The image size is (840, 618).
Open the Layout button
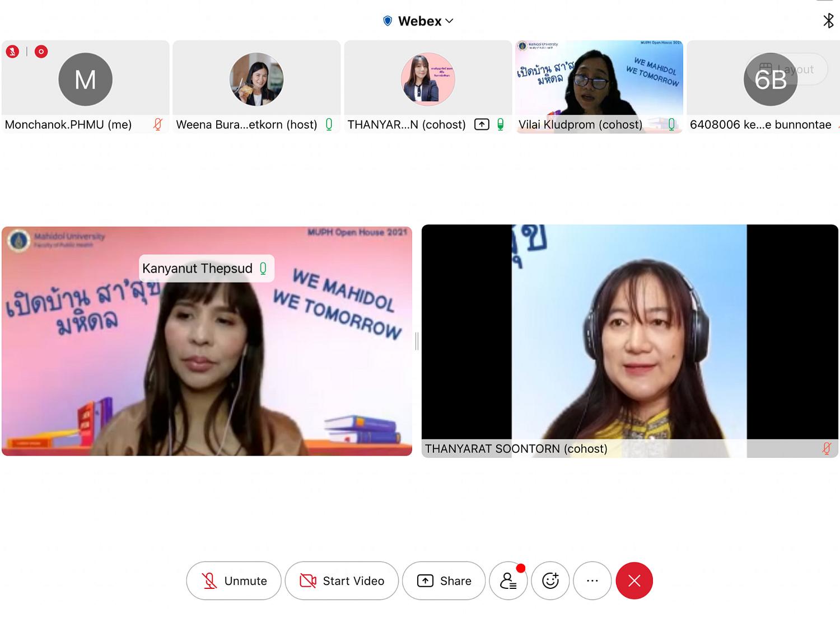pos(788,69)
